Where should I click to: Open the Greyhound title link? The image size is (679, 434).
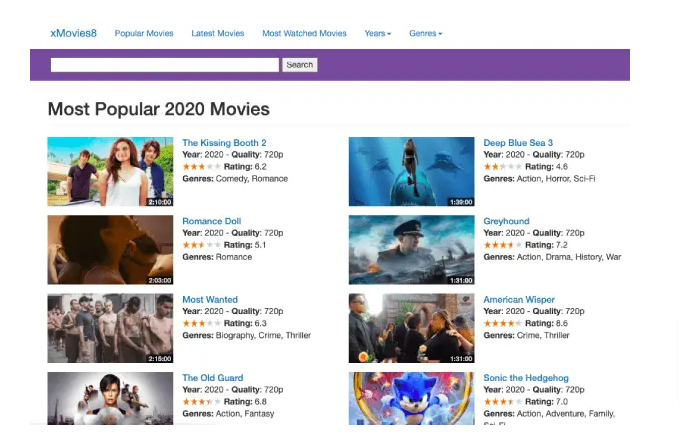[506, 221]
